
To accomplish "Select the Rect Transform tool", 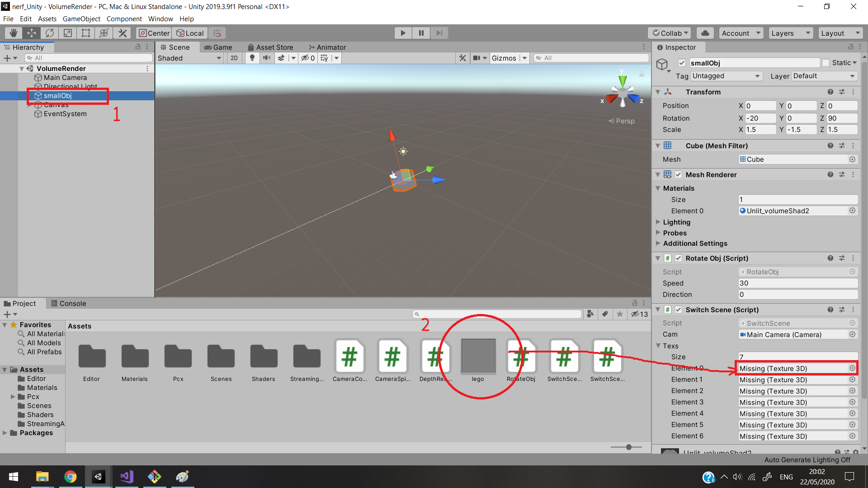I will point(86,33).
